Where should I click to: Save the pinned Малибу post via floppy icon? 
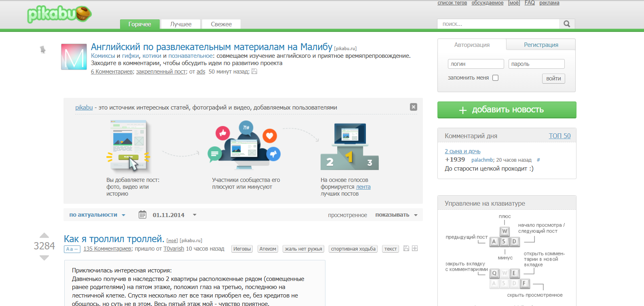(x=254, y=72)
